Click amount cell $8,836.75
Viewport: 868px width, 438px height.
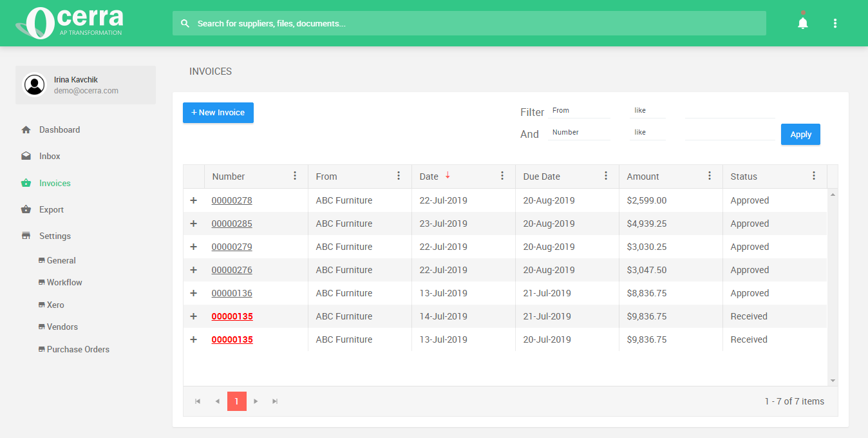(646, 293)
